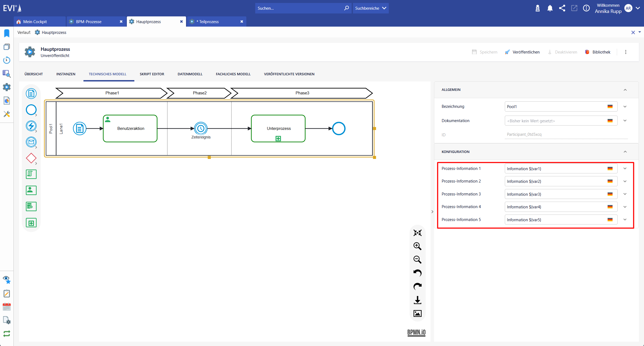Toggle the language flag in the Dokumentation field
644x346 pixels.
coord(610,121)
